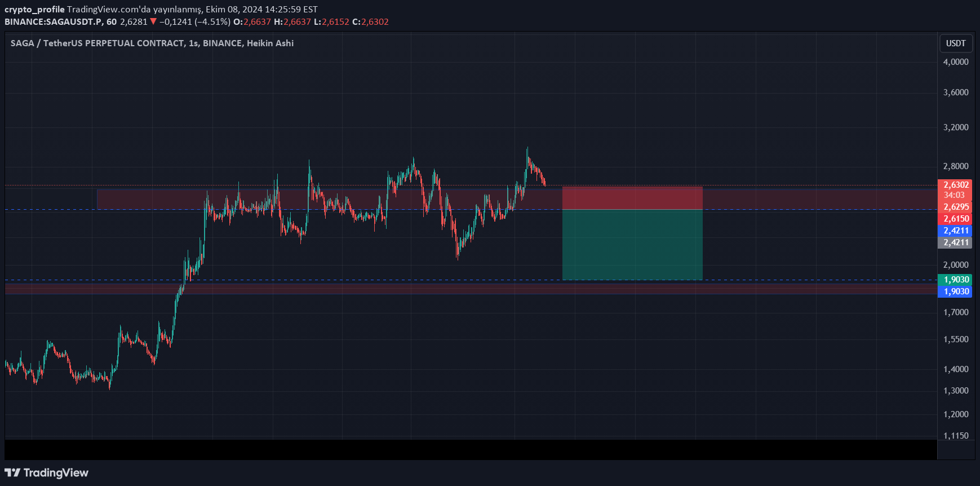Click the red 2,6295 price tag
The height and width of the screenshot is (486, 980).
pos(955,207)
